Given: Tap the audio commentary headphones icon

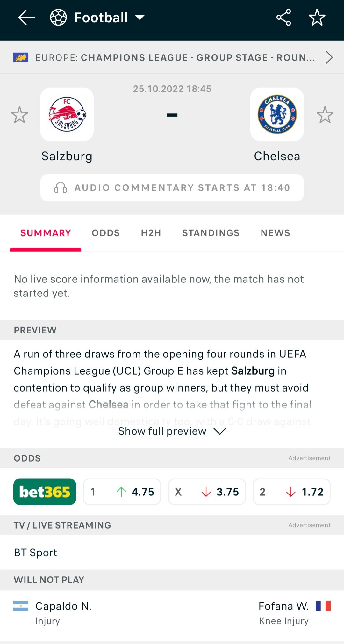Looking at the screenshot, I should tap(61, 188).
